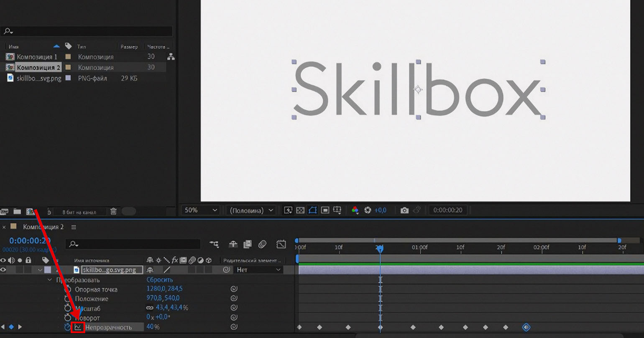The width and height of the screenshot is (644, 338).
Task: Click the exposure value +0,0
Action: (x=380, y=210)
